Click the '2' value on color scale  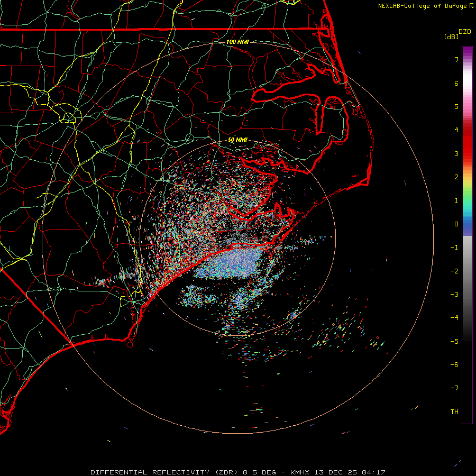(456, 177)
